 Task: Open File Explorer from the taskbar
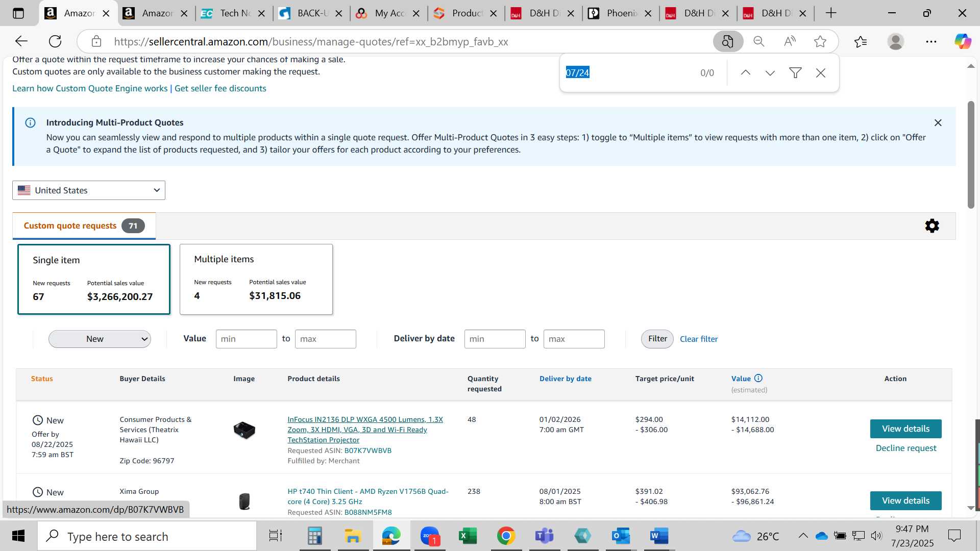click(353, 536)
